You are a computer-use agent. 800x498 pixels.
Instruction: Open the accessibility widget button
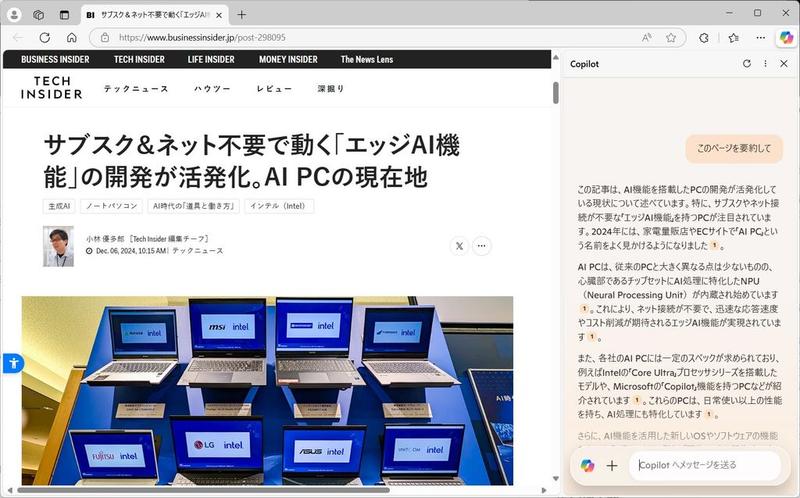[x=13, y=363]
